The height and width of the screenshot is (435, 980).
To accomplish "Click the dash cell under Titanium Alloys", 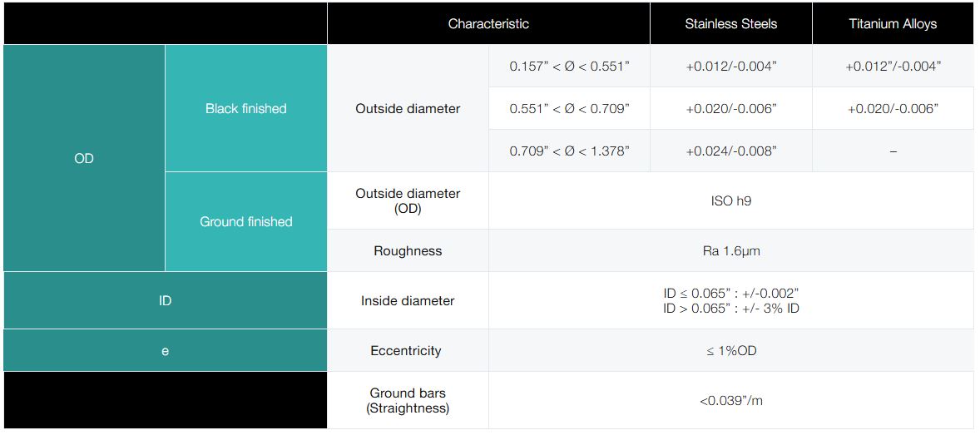I will [x=893, y=151].
